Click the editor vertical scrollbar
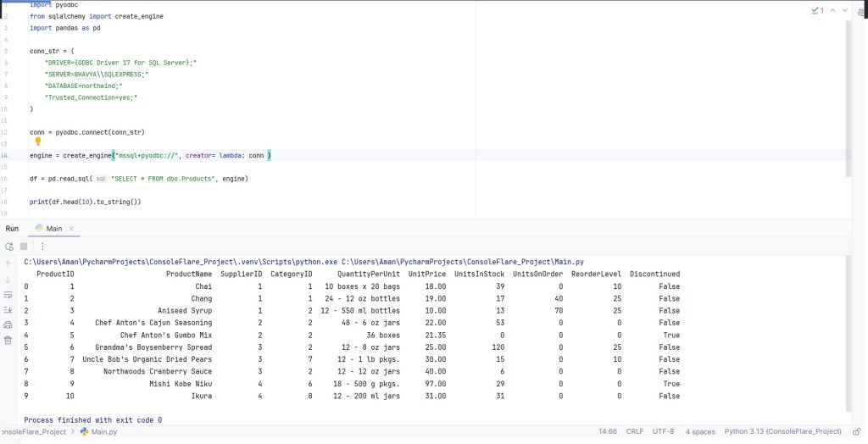 click(849, 100)
